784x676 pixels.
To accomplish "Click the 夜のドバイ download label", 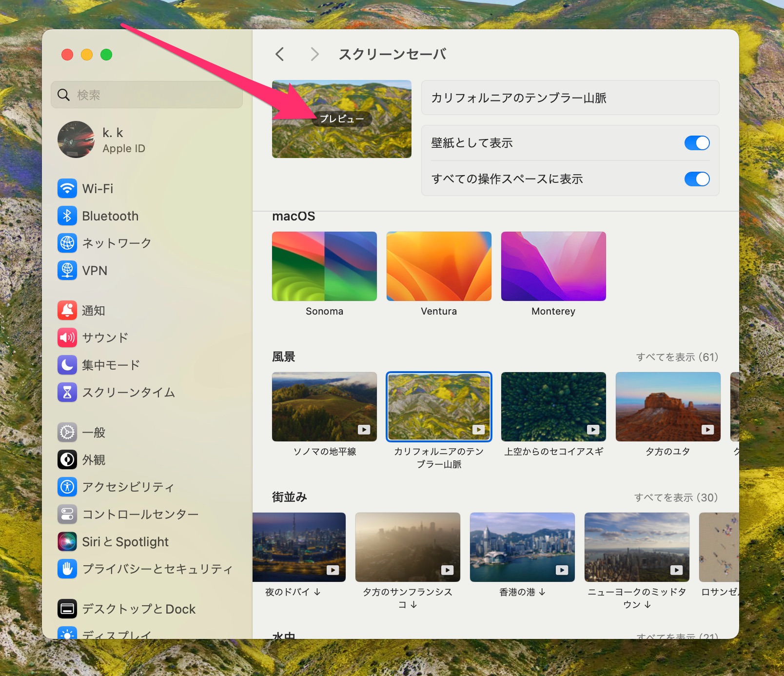I will coord(293,592).
